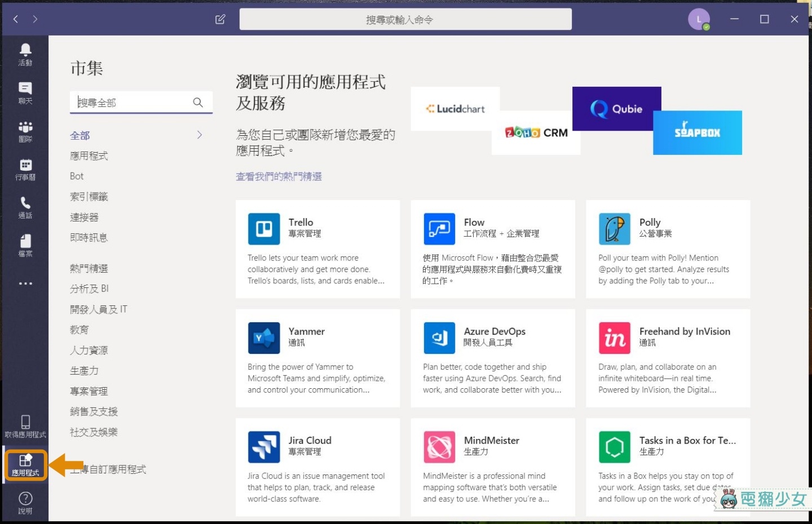The height and width of the screenshot is (524, 812).
Task: Click the 上傳自訂應用程式 link
Action: click(x=108, y=469)
